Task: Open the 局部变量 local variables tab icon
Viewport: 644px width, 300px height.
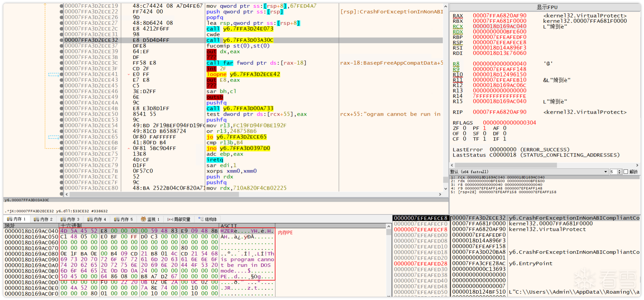Action: 170,220
